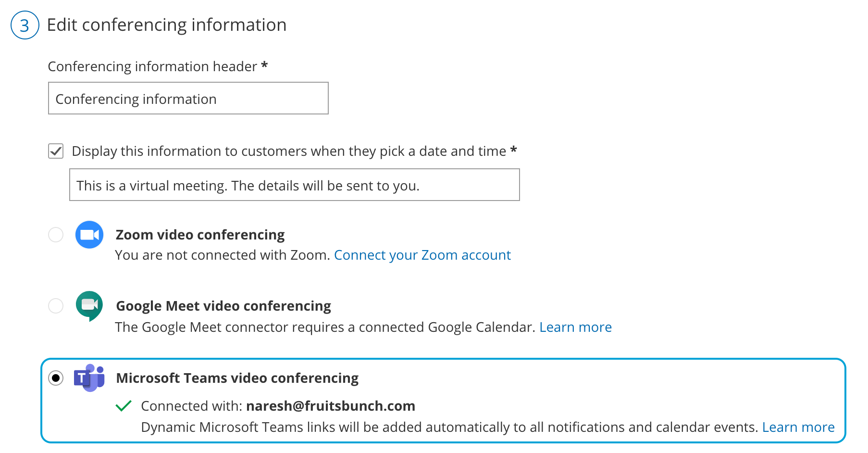Select the Google Meet radio button
This screenshot has width=868, height=453.
click(56, 306)
